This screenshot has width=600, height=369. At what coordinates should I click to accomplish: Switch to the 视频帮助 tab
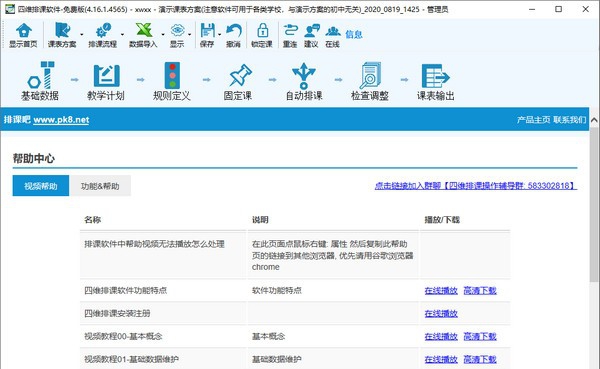tap(41, 186)
